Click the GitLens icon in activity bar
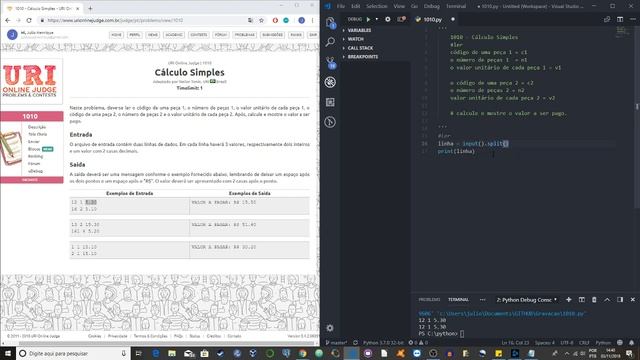 coord(330,122)
